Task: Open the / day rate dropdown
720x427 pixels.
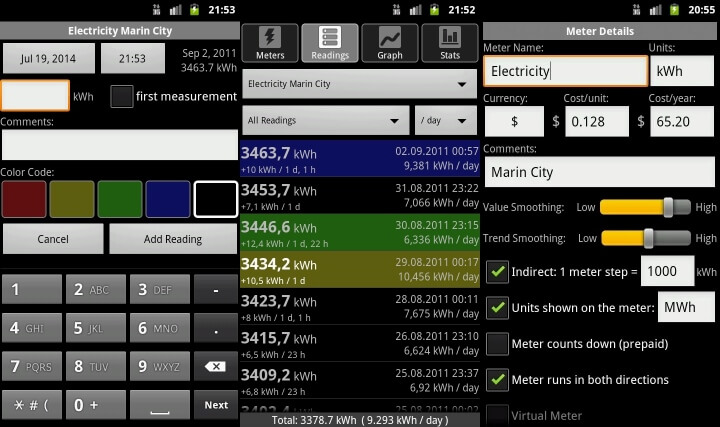Action: click(445, 120)
